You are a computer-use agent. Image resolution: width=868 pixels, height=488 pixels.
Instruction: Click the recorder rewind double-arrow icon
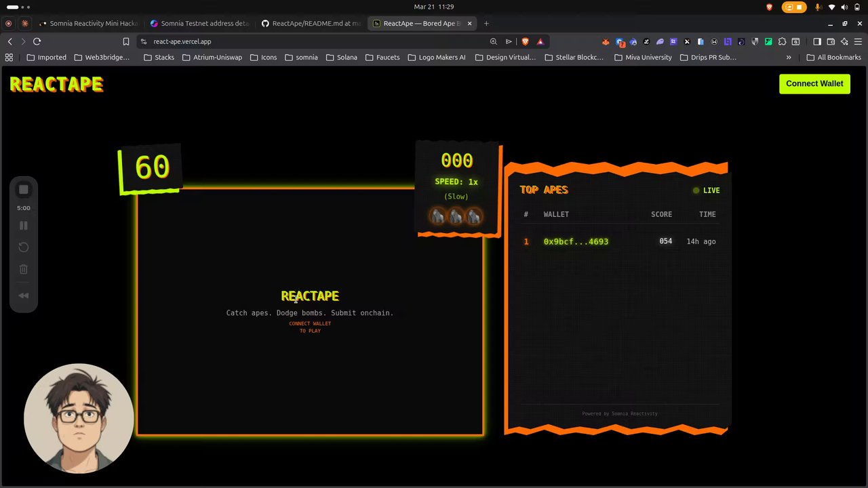(23, 296)
